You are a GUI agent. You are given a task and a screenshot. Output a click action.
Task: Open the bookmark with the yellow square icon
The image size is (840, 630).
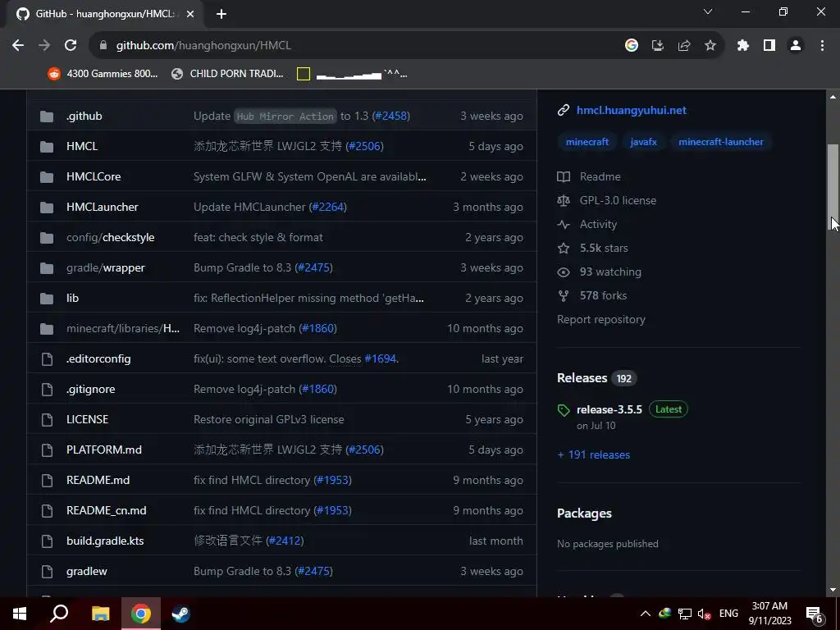(x=352, y=74)
